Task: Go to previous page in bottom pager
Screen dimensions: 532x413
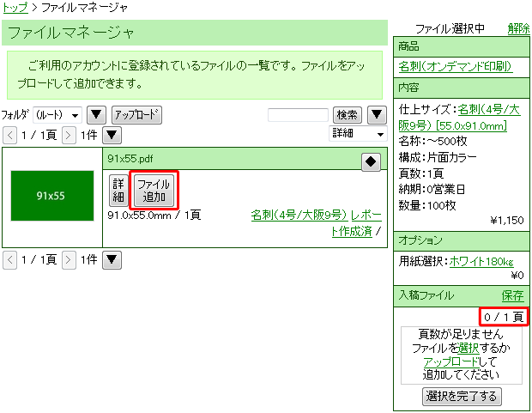Action: click(x=9, y=259)
